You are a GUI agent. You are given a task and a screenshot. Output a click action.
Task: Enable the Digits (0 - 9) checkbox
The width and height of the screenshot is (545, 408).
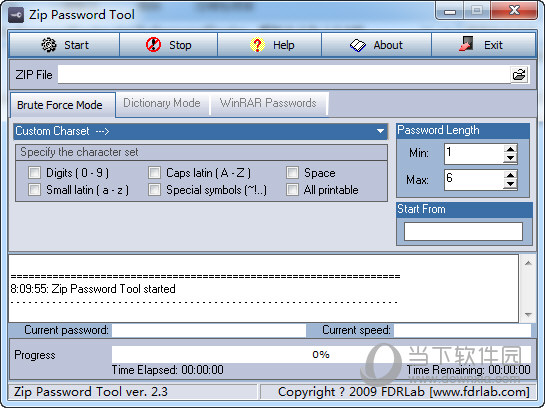(34, 172)
